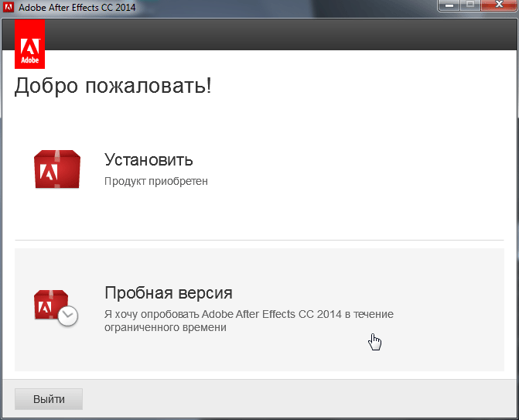Click the red Adobe package icon beside Установить
This screenshot has height=420, width=519.
(57, 169)
